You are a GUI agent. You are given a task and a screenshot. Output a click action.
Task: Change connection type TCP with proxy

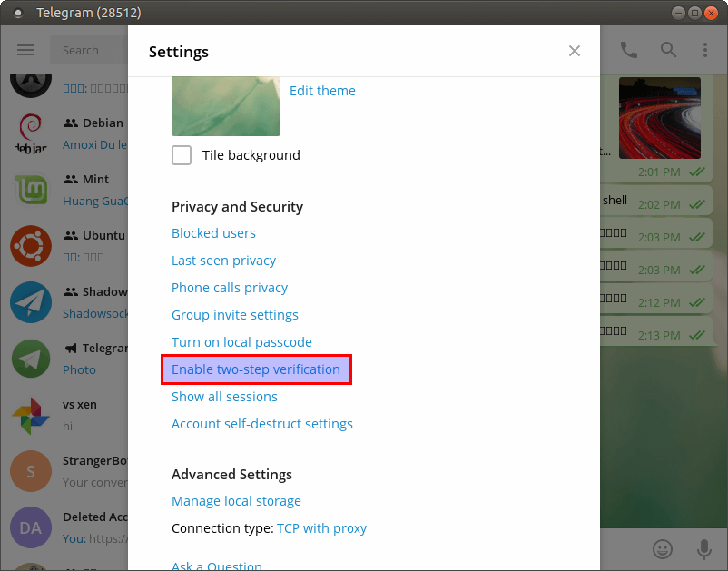coord(321,528)
